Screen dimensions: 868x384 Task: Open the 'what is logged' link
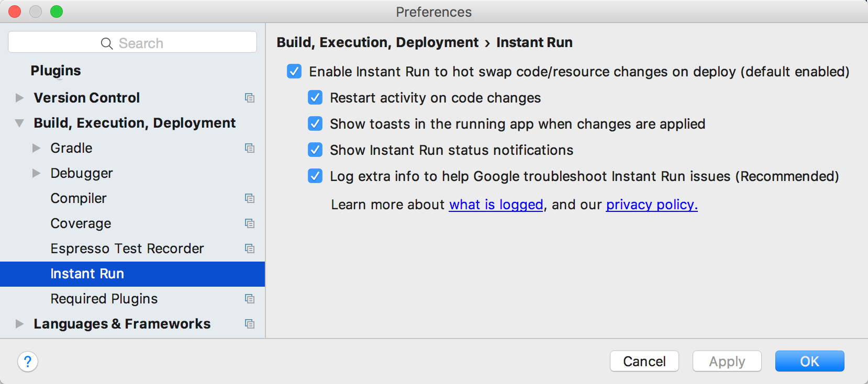click(x=496, y=205)
